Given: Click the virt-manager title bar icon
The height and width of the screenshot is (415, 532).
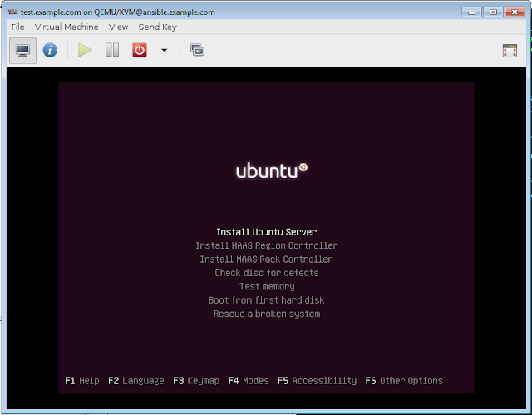Looking at the screenshot, I should click(x=13, y=12).
